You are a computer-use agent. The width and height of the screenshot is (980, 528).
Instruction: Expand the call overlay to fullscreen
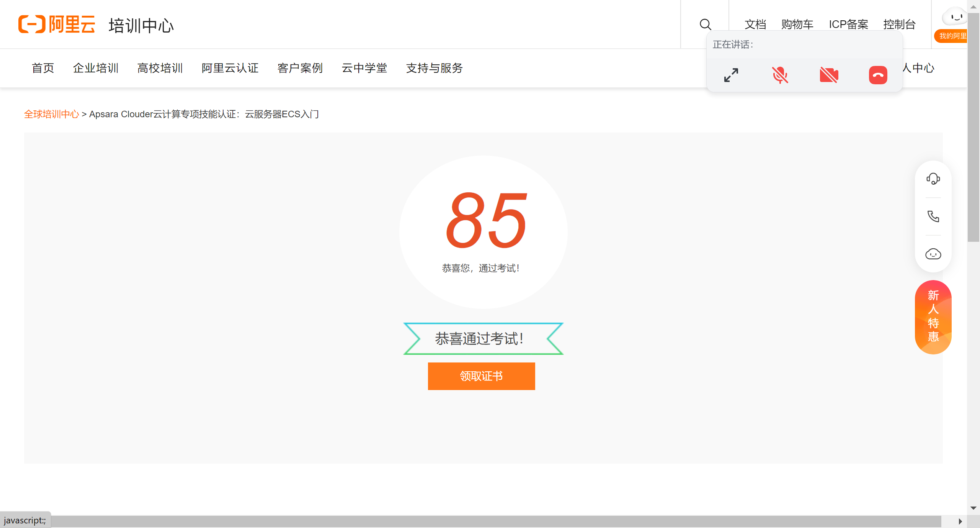pos(731,75)
